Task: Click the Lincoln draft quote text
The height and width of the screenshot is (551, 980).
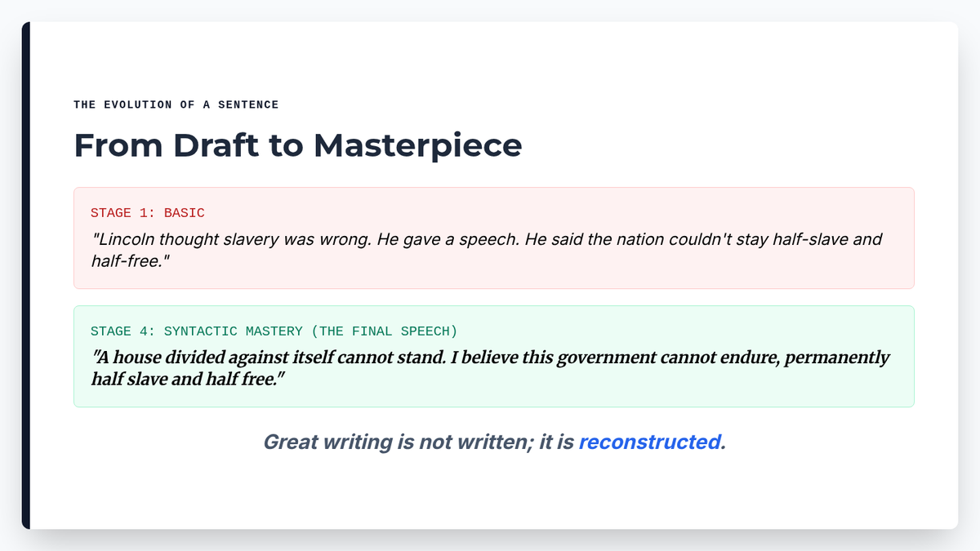Action: pyautogui.click(x=486, y=240)
